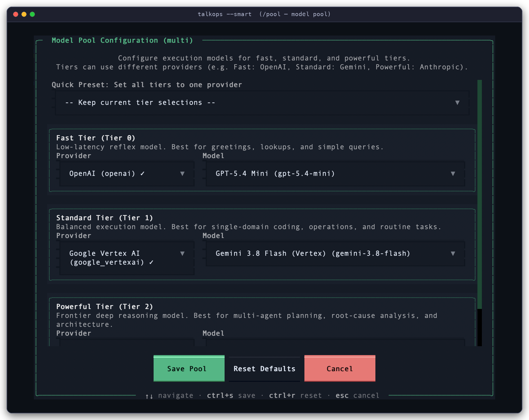
Task: Click the 'ctrl+s save' shortcut hint
Action: click(x=231, y=395)
